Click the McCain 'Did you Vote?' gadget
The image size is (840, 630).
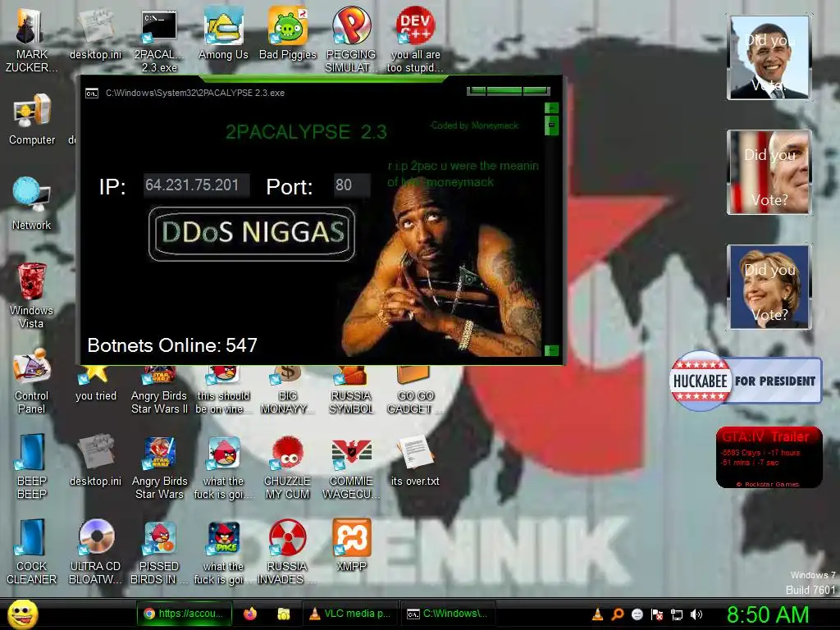(769, 172)
